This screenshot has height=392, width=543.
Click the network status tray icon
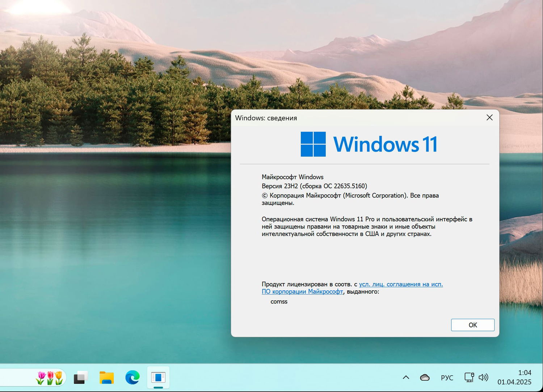469,377
